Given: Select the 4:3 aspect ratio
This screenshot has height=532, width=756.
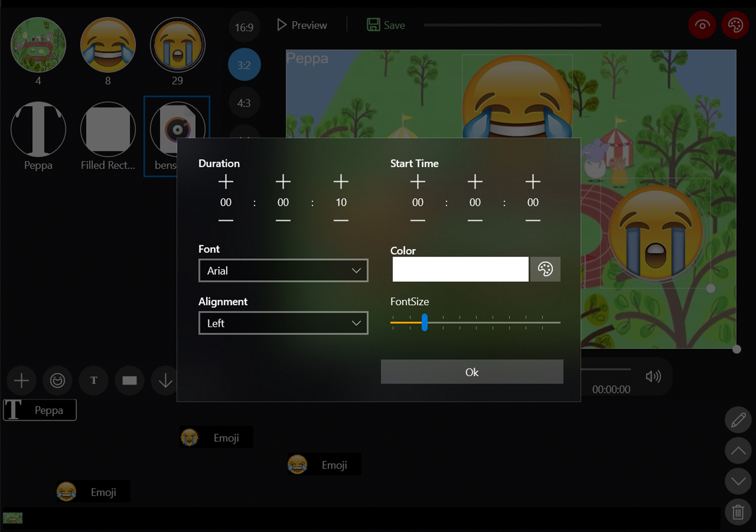Looking at the screenshot, I should (x=244, y=103).
